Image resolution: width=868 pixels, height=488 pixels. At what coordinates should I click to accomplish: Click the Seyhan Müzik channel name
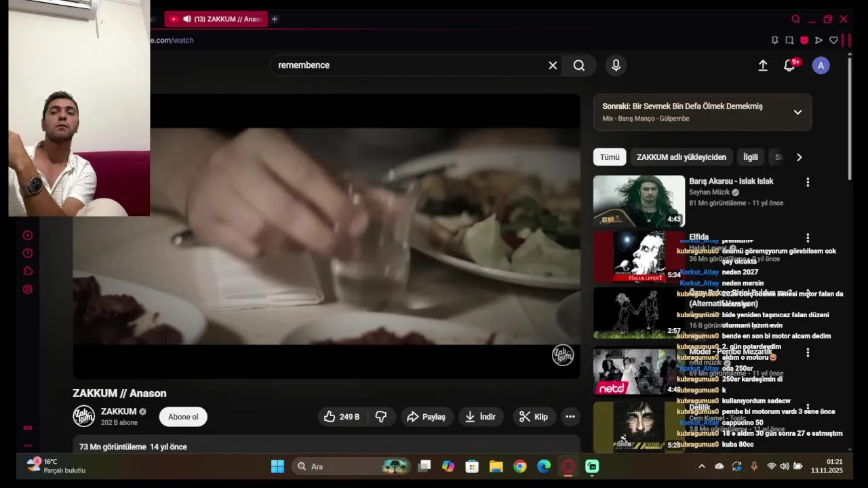tap(709, 192)
